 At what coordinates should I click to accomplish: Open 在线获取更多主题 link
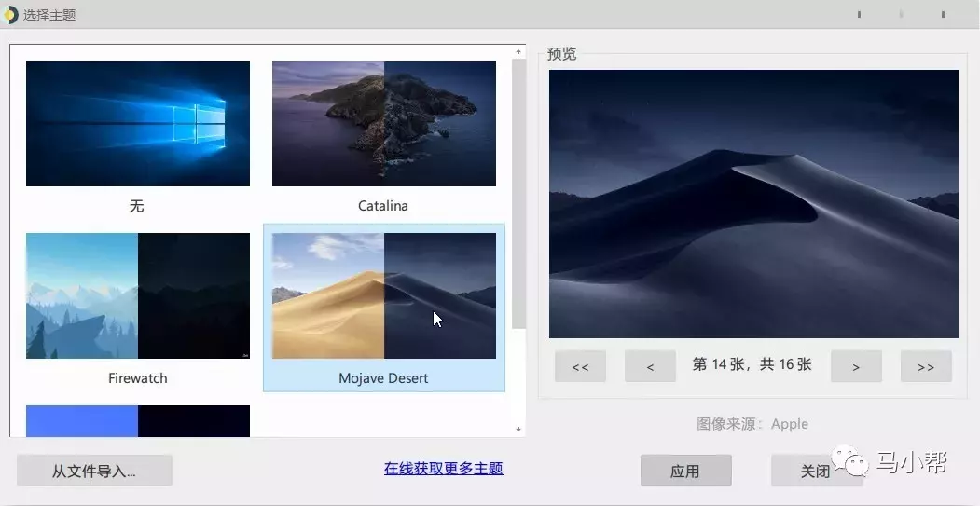[x=444, y=468]
